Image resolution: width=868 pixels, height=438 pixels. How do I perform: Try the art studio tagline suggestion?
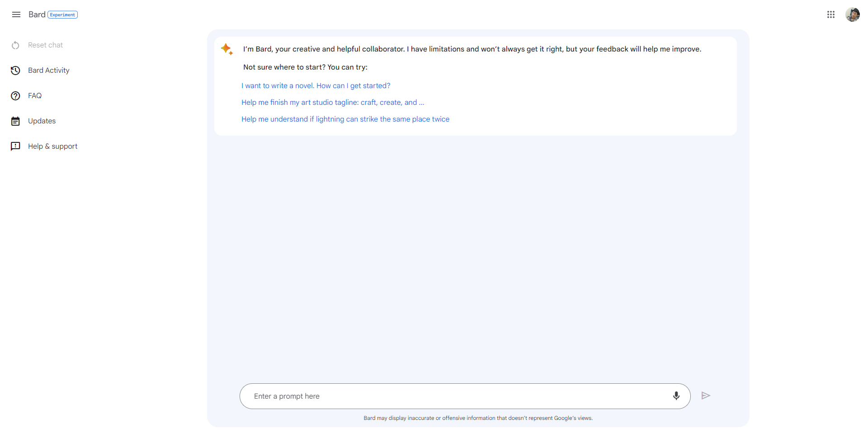pyautogui.click(x=333, y=103)
